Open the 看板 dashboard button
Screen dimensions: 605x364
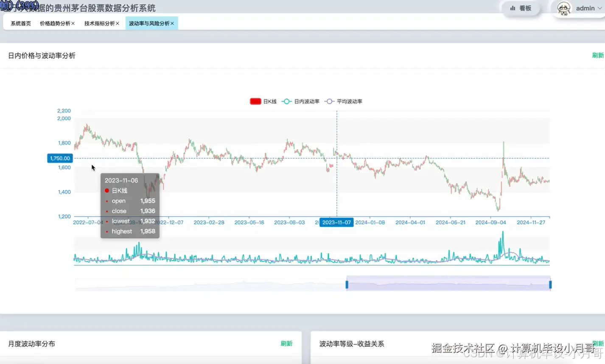pyautogui.click(x=521, y=8)
